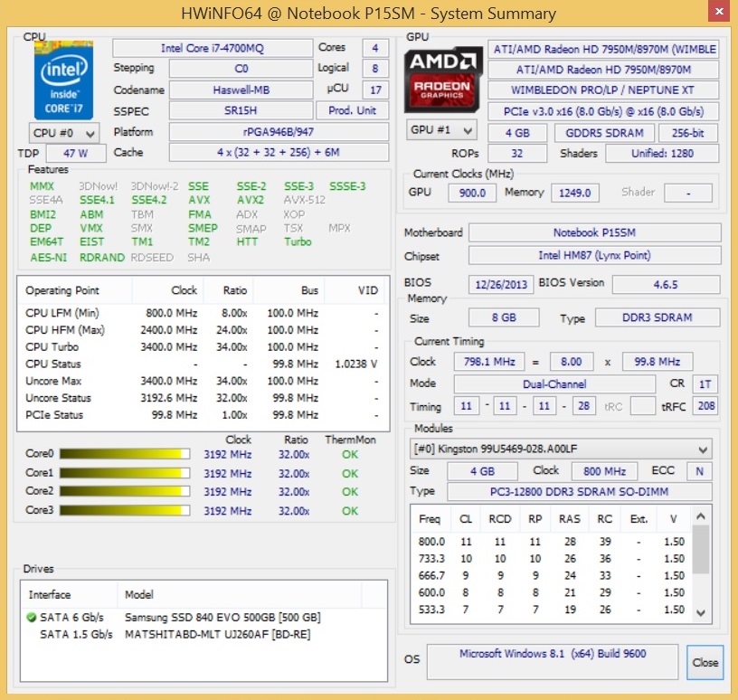Click the Turbo feature label
Screen dimensions: 738x700
point(298,241)
